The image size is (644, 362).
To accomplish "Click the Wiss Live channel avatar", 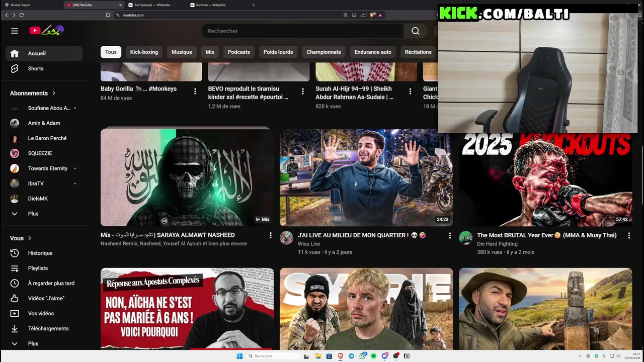I will [287, 238].
